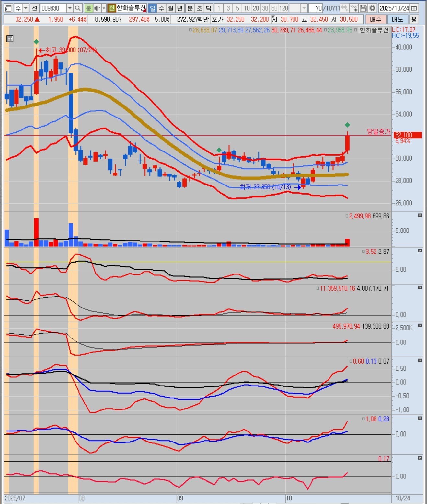Click the 평 button beside 매도
427x504 pixels.
click(x=414, y=19)
